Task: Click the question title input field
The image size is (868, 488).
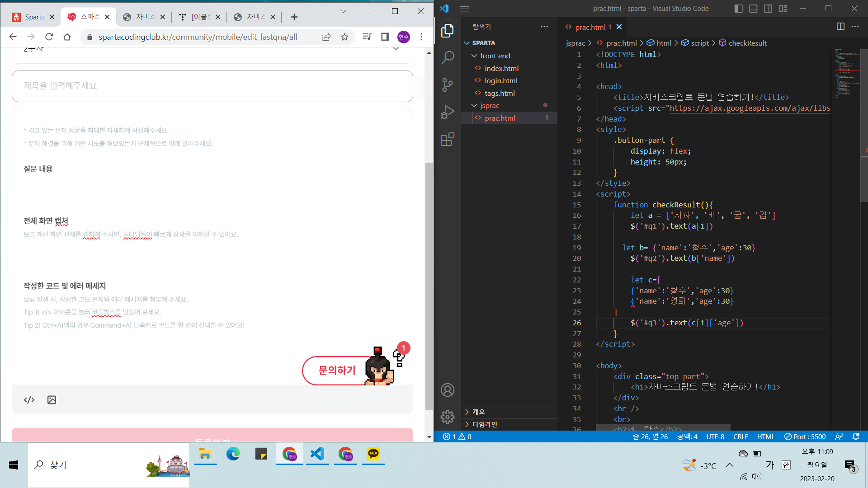Action: [212, 86]
